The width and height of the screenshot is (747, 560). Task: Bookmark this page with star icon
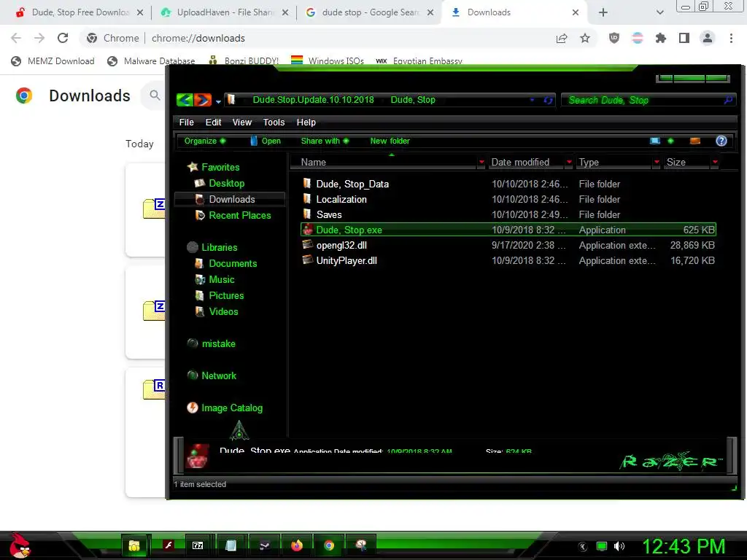coord(585,38)
